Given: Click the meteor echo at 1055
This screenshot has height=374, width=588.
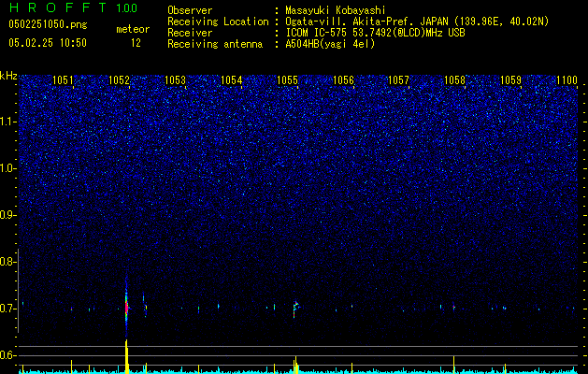Looking at the screenshot, I should coord(296,309).
